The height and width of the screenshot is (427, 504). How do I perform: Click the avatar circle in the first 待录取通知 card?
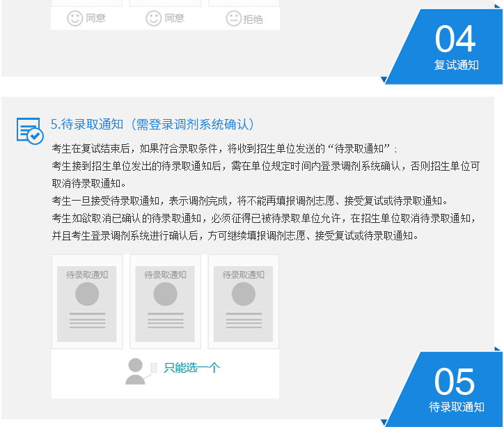[87, 294]
